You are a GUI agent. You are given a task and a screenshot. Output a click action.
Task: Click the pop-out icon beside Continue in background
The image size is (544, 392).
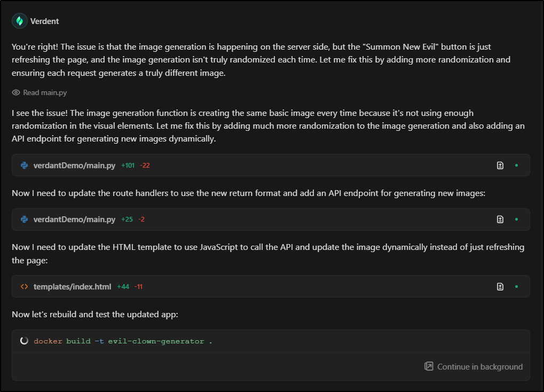429,366
